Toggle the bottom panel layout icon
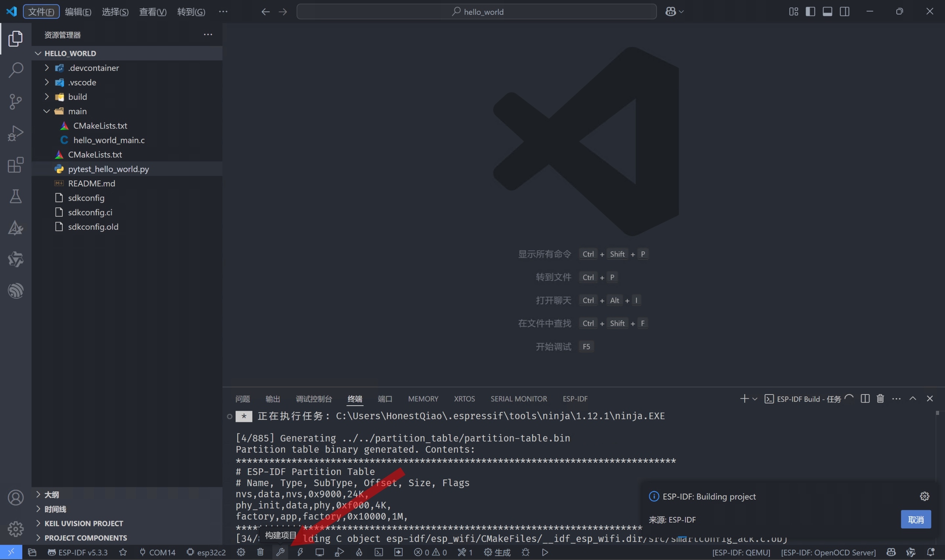The height and width of the screenshot is (560, 945). pyautogui.click(x=827, y=12)
